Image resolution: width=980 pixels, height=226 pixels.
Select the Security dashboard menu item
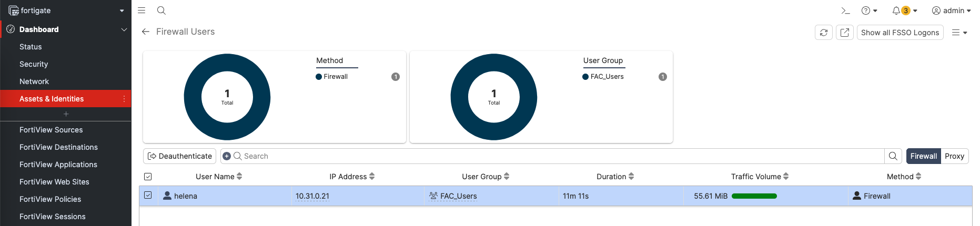[x=34, y=64]
